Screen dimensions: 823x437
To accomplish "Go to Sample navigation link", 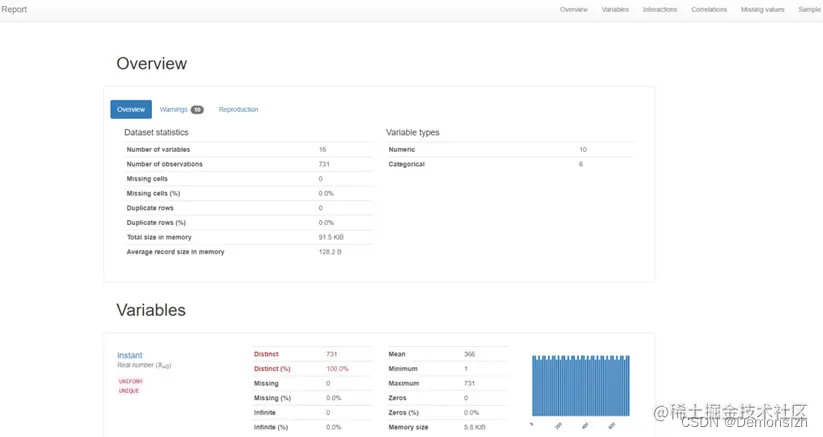I will (x=809, y=9).
